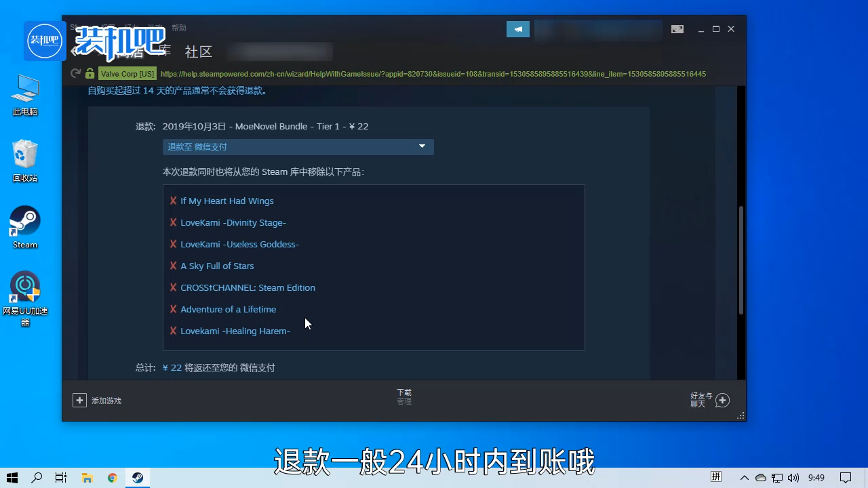Switch to the 社区 Community tab
Image resolution: width=868 pixels, height=488 pixels.
coord(198,52)
